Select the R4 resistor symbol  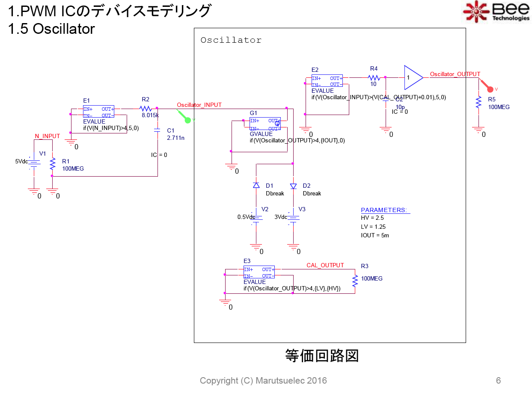(x=374, y=78)
